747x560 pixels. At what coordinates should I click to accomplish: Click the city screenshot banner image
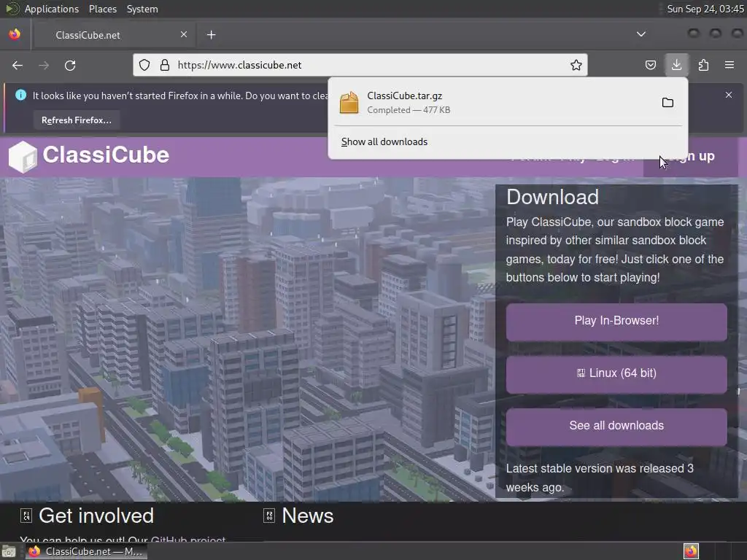(248, 339)
